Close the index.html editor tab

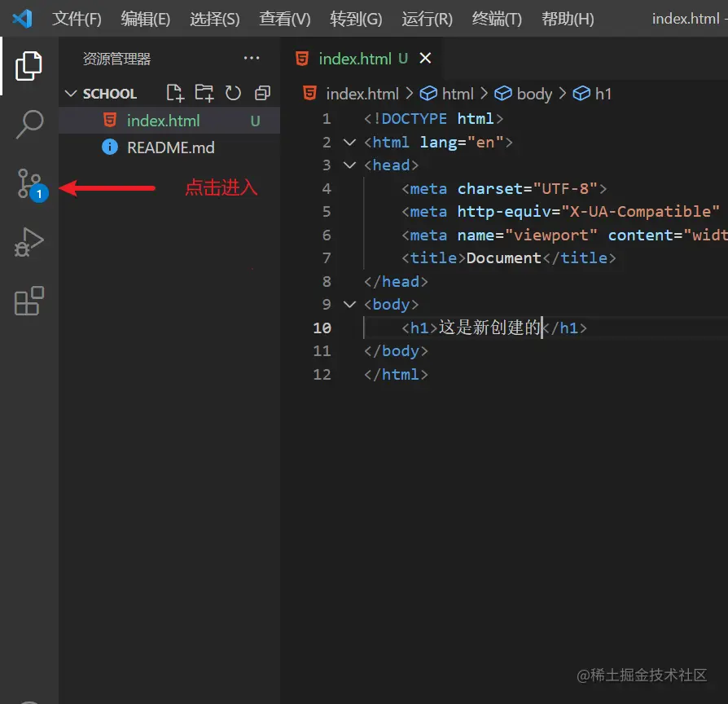(425, 59)
